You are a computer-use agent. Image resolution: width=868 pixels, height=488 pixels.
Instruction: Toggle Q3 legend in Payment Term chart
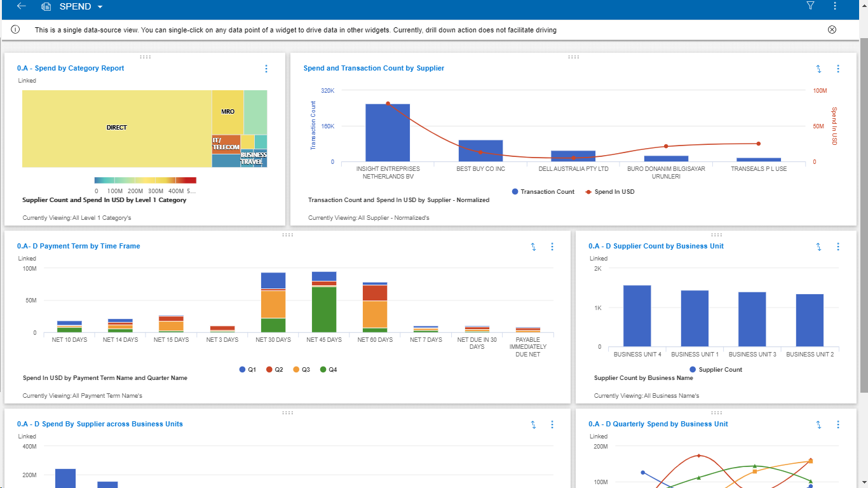(x=301, y=369)
